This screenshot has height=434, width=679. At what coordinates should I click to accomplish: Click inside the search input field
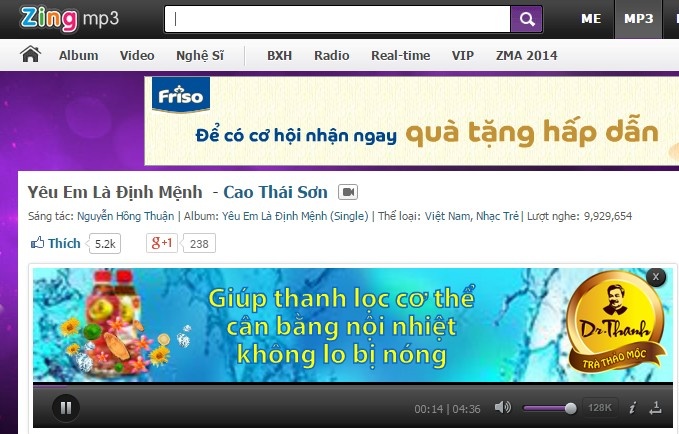click(337, 19)
